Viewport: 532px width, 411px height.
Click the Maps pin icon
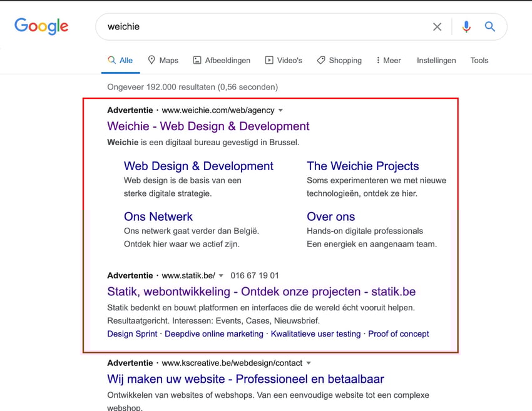151,60
